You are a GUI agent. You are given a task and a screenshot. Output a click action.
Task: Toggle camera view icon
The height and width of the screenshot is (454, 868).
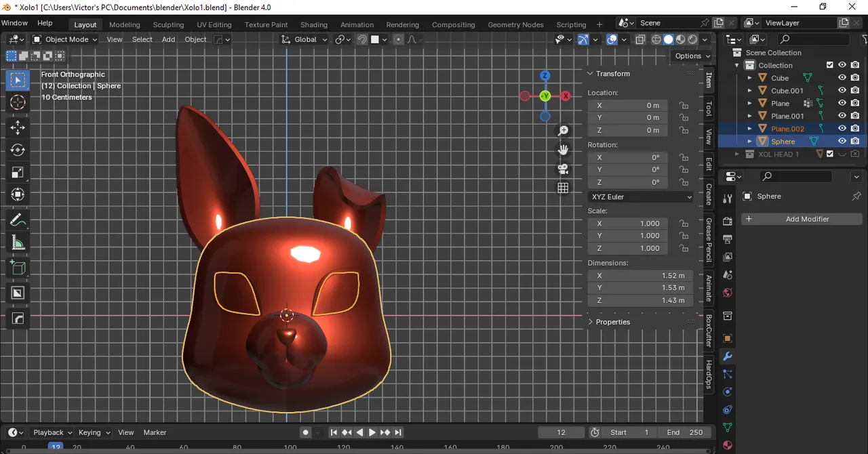[563, 169]
